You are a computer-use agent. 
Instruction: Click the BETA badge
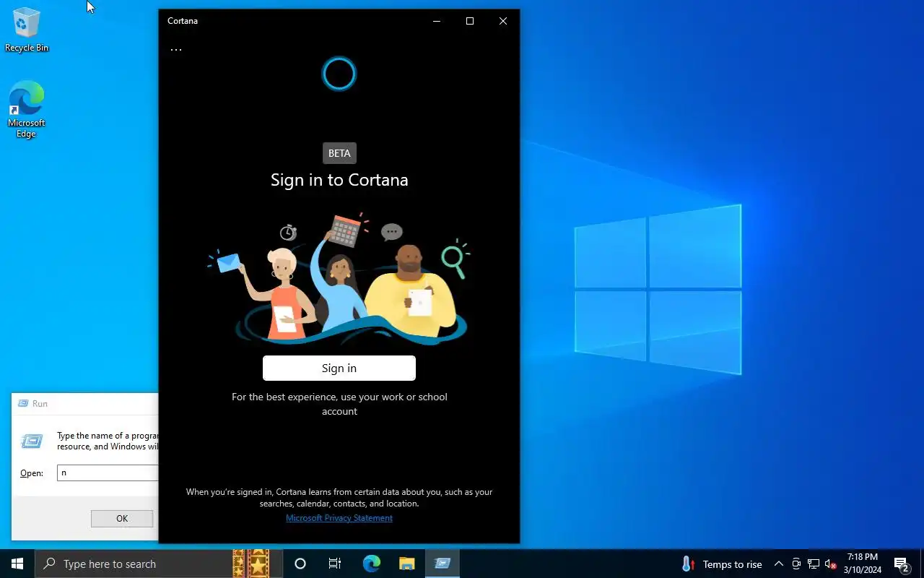pyautogui.click(x=339, y=153)
